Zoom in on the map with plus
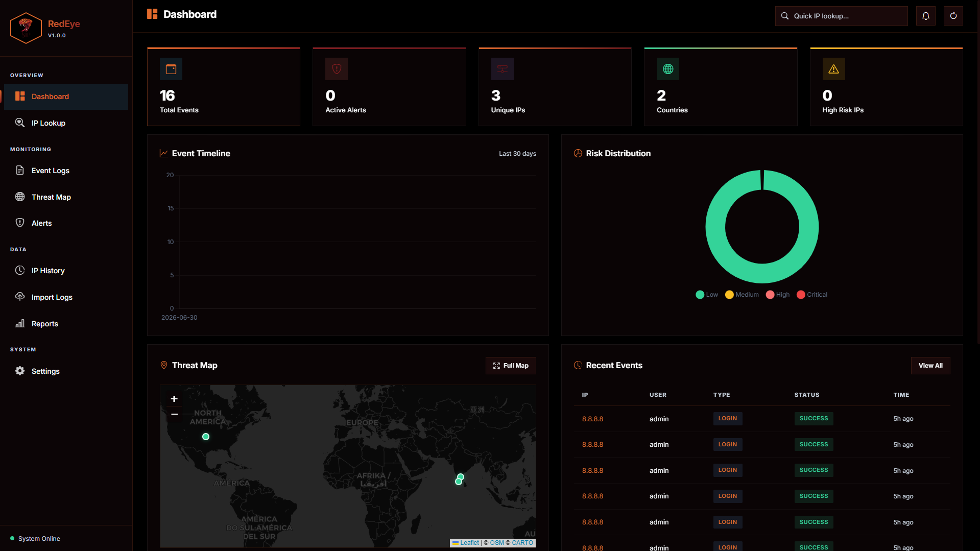Image resolution: width=980 pixels, height=551 pixels. pyautogui.click(x=174, y=399)
